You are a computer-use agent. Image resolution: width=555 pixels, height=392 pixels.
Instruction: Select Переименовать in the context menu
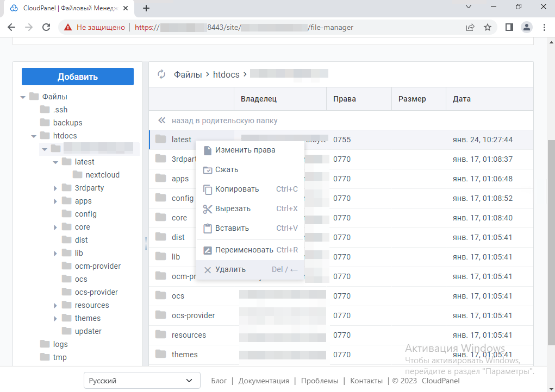[244, 250]
